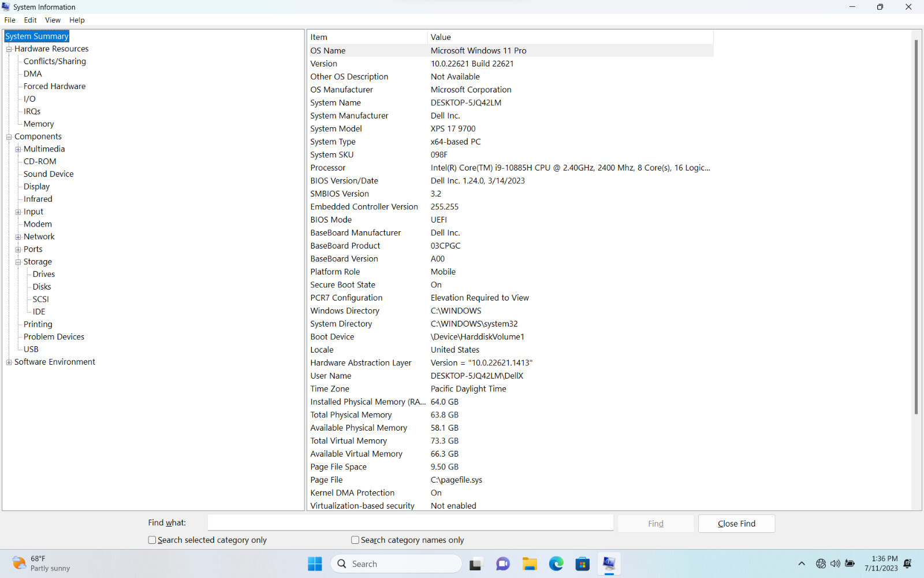Collapse the Hardware Resources tree node

(x=9, y=49)
